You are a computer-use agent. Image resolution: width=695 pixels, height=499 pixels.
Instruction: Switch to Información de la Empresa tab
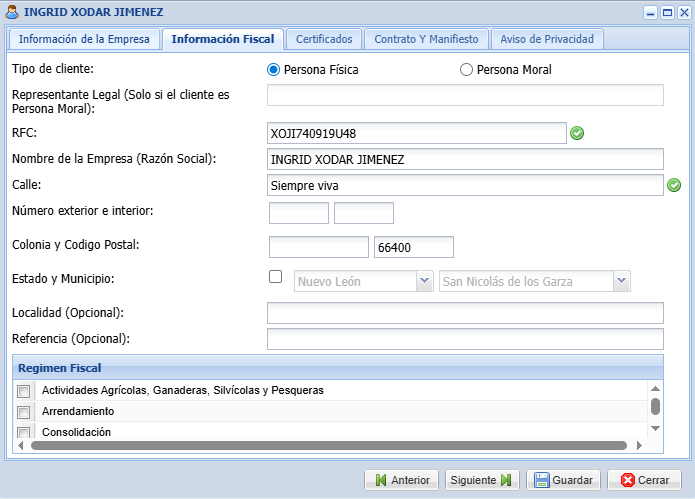85,39
